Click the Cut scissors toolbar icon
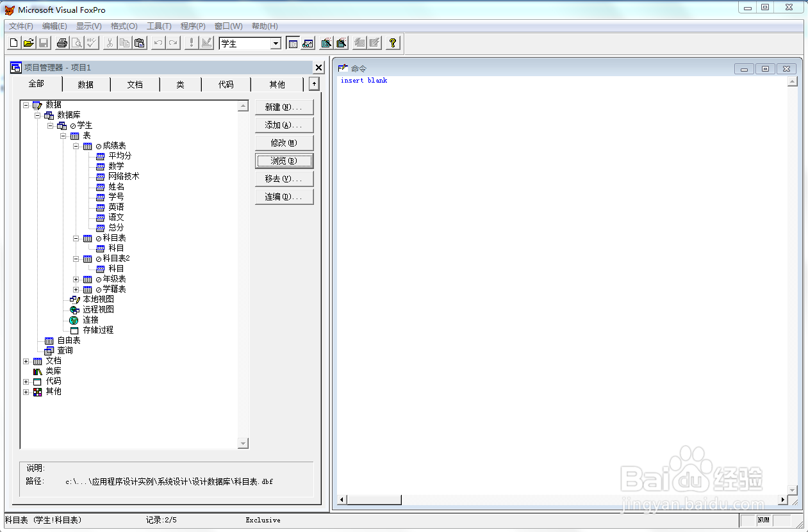Viewport: 808px width, 532px height. pos(110,43)
